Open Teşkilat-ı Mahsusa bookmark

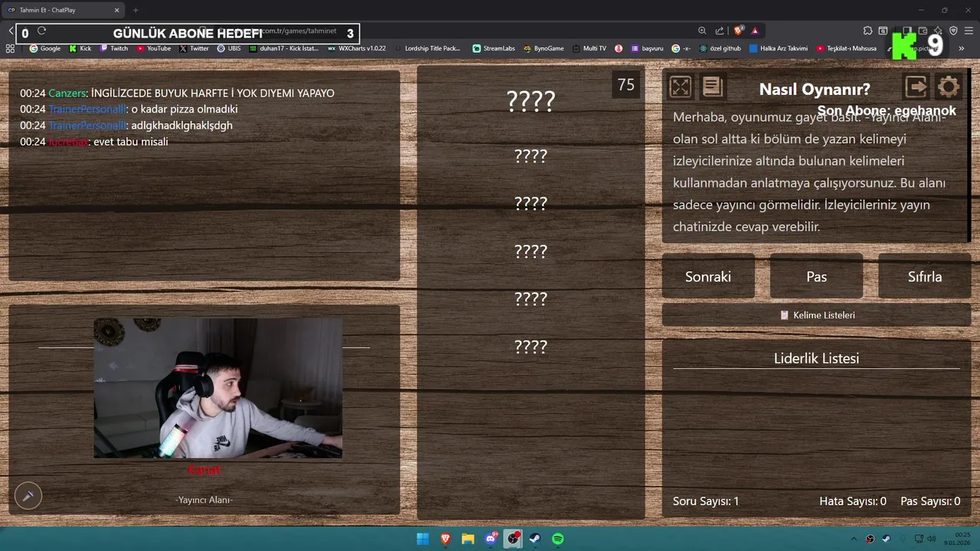click(847, 48)
